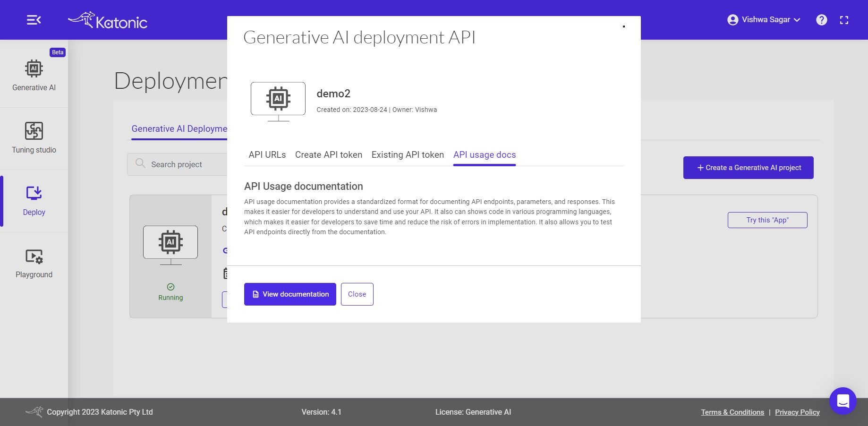Viewport: 868px width, 426px height.
Task: Open the chat support bubble
Action: (x=843, y=401)
